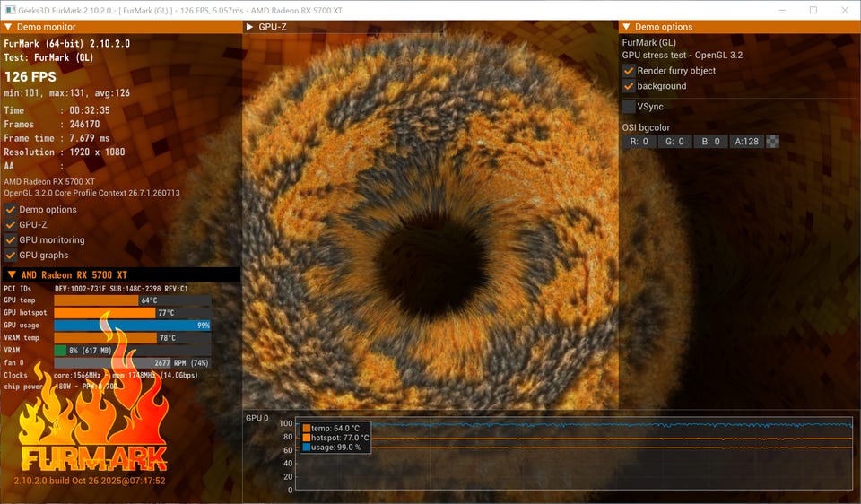Click the 126 FPS readout
Screen dimensions: 861x504
[30, 77]
